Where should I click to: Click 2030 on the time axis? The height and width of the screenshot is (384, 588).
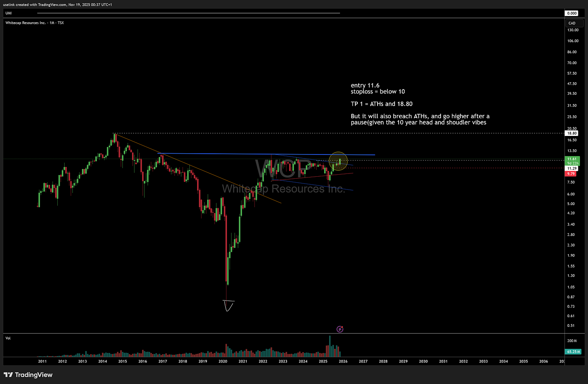[423, 361]
